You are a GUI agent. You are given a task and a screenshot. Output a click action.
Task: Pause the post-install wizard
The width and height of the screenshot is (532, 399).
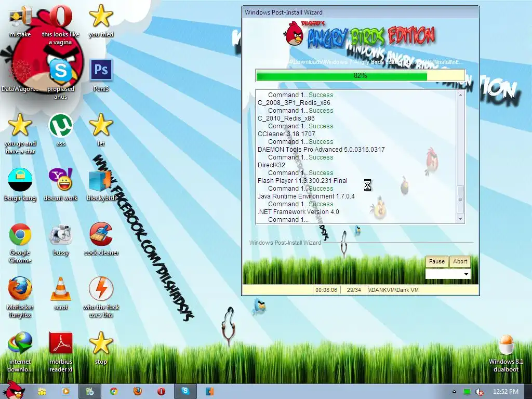(436, 261)
